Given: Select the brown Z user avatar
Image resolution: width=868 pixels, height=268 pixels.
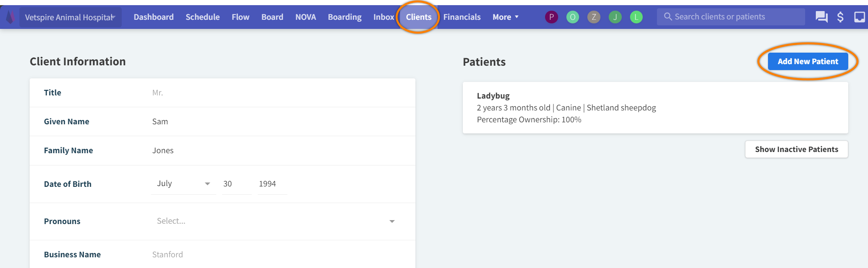Looking at the screenshot, I should [x=594, y=17].
